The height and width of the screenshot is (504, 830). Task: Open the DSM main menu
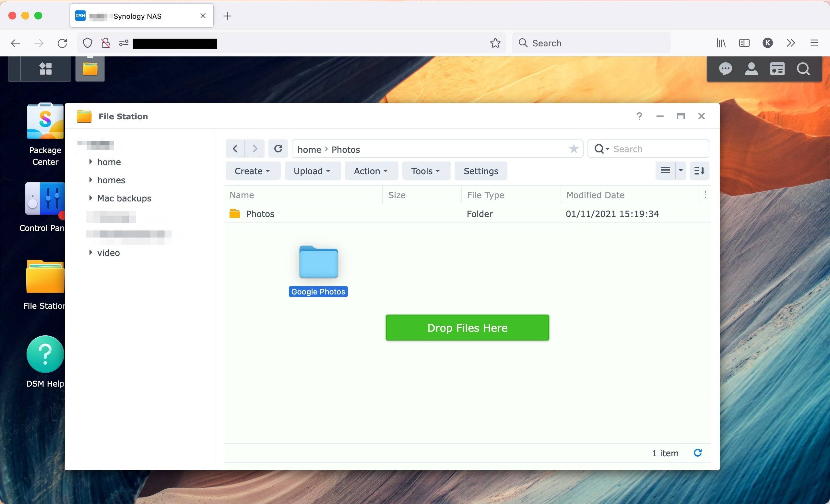click(x=45, y=69)
